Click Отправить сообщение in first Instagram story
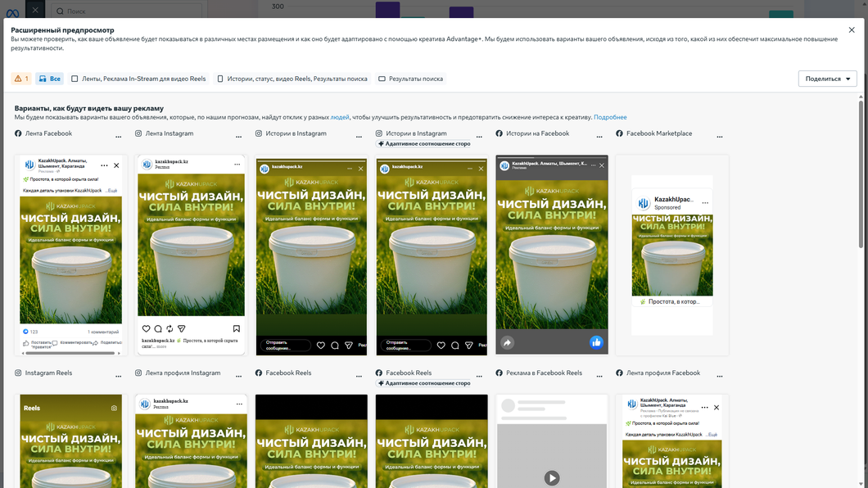868x488 pixels. 285,346
